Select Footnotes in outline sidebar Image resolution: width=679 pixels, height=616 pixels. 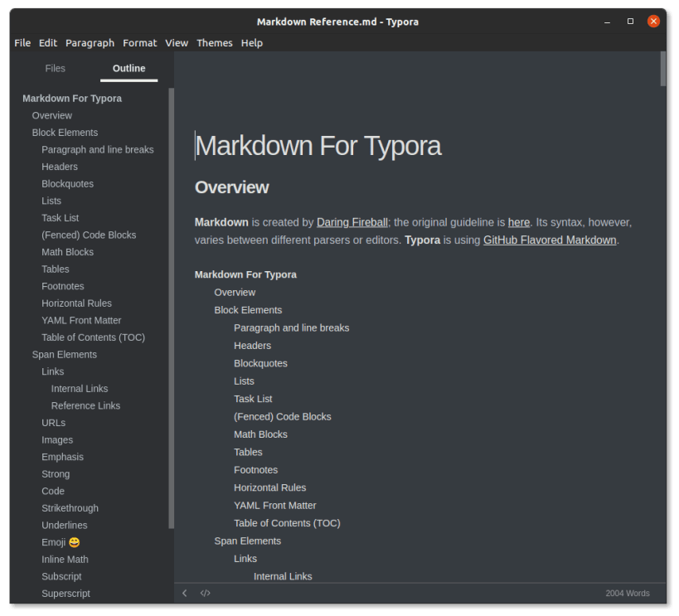[x=63, y=286]
